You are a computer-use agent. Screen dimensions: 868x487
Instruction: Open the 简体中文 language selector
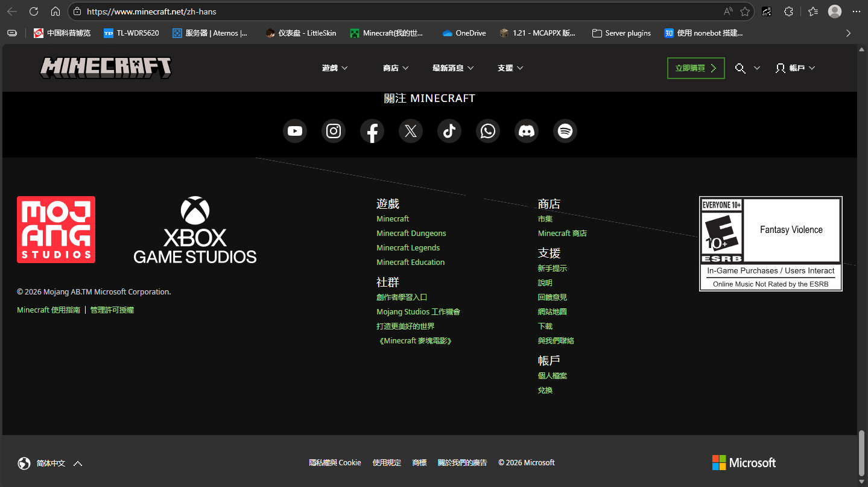point(50,463)
